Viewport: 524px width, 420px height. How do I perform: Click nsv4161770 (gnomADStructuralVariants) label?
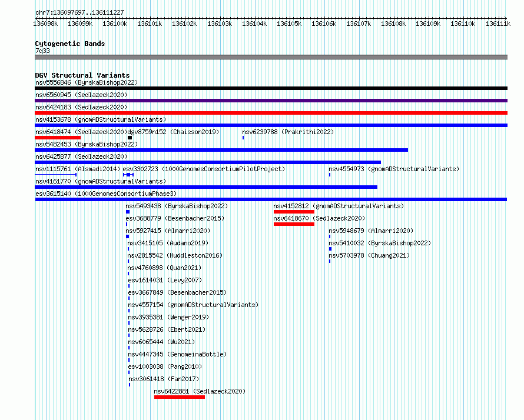point(101,181)
